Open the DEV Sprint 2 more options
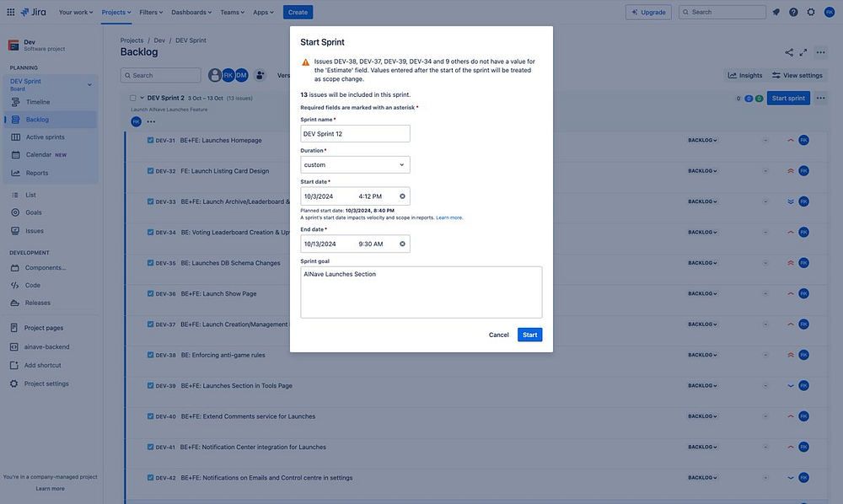The width and height of the screenshot is (843, 504). click(x=820, y=98)
